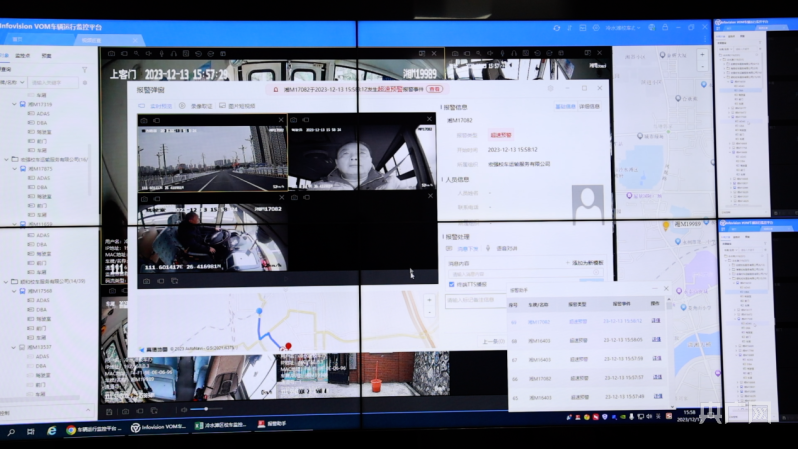Collapse the company folder above 湘M17875
This screenshot has height=449, width=798.
pos(7,159)
